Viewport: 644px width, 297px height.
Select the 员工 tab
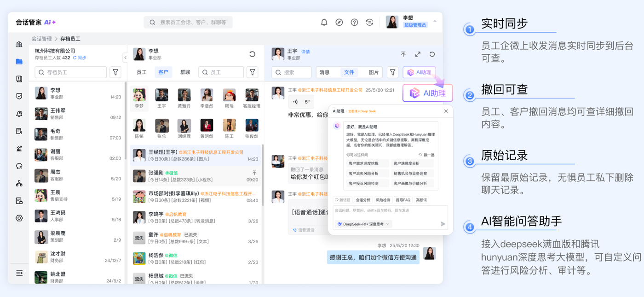point(142,72)
